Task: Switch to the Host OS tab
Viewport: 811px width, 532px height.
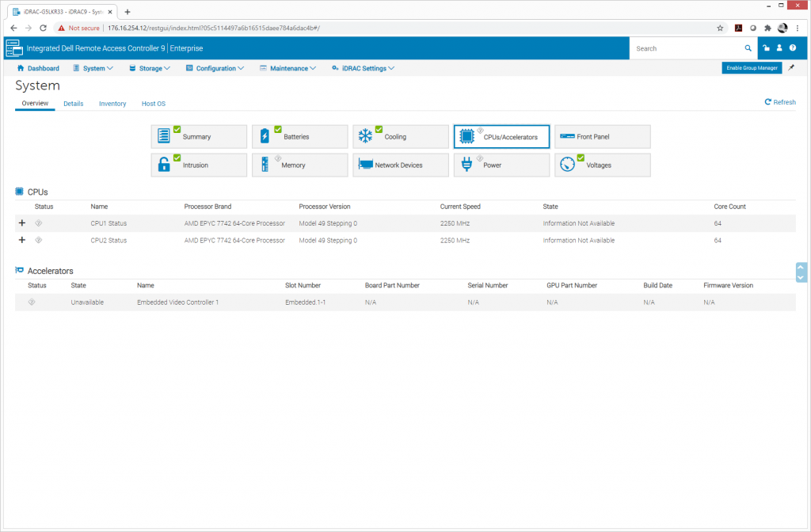Action: (x=154, y=104)
